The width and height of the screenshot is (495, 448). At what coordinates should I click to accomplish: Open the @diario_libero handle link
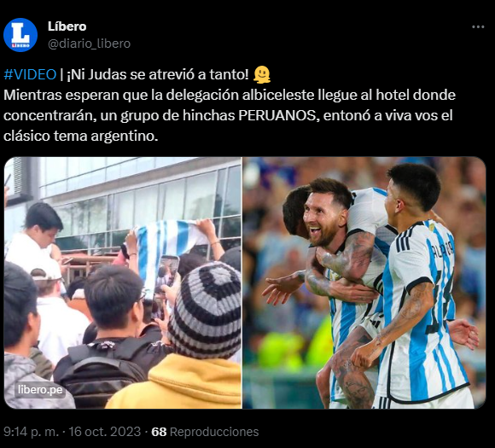89,44
